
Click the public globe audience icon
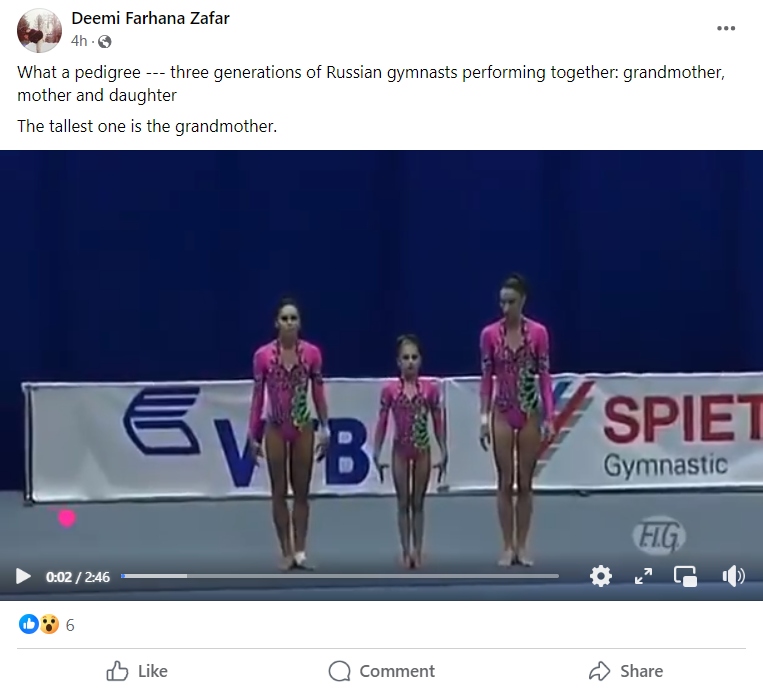[x=105, y=42]
